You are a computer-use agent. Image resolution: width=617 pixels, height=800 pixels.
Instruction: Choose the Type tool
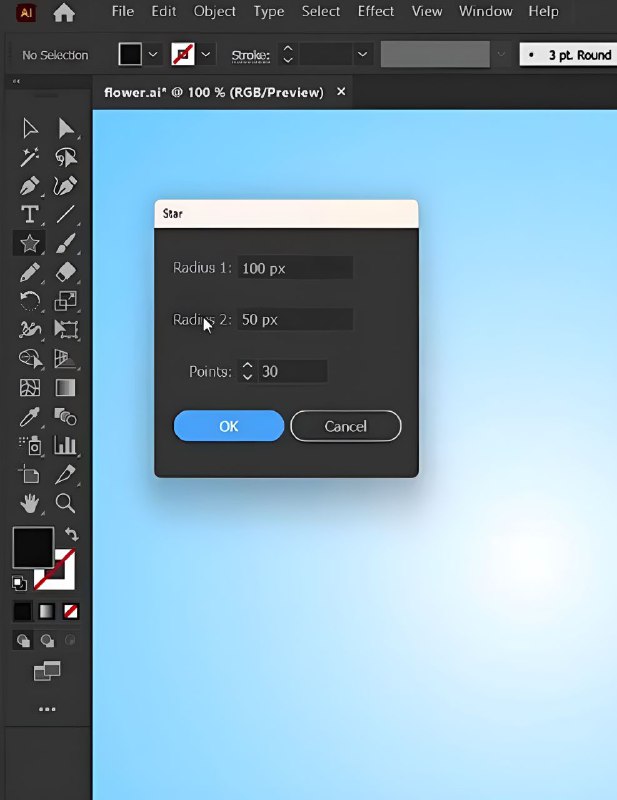click(30, 214)
